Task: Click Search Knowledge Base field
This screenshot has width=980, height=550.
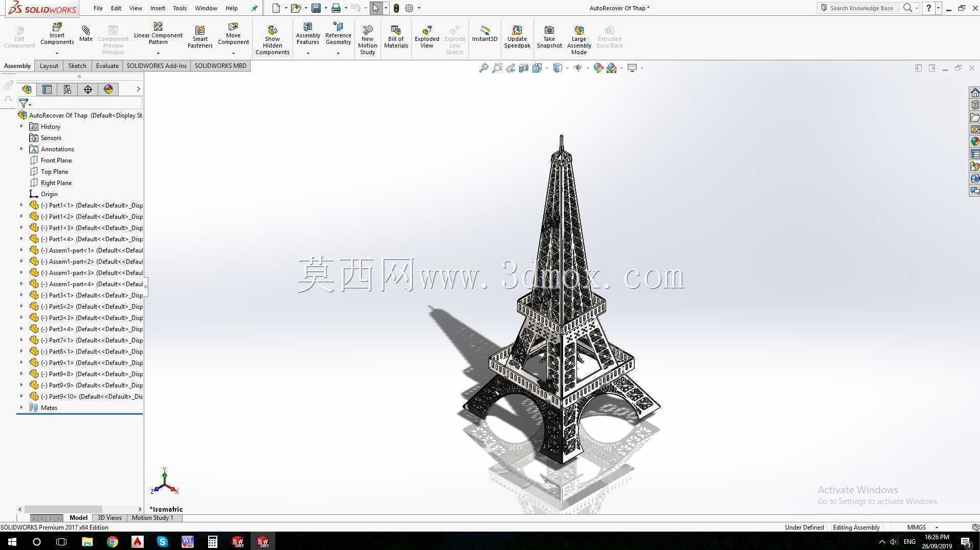Action: pyautogui.click(x=861, y=8)
